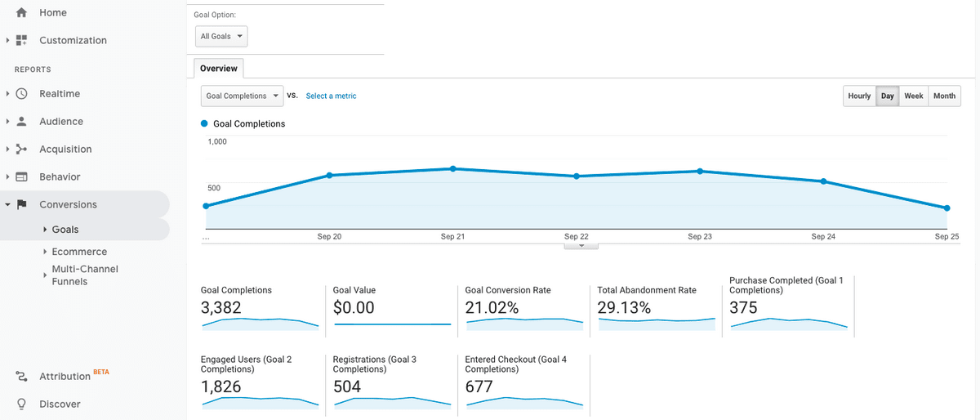The width and height of the screenshot is (980, 420).
Task: Open the All Goals dropdown
Action: tap(221, 36)
